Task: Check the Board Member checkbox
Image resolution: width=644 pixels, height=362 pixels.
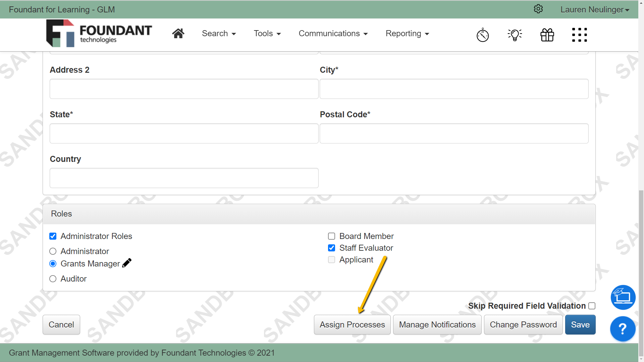Action: point(331,236)
